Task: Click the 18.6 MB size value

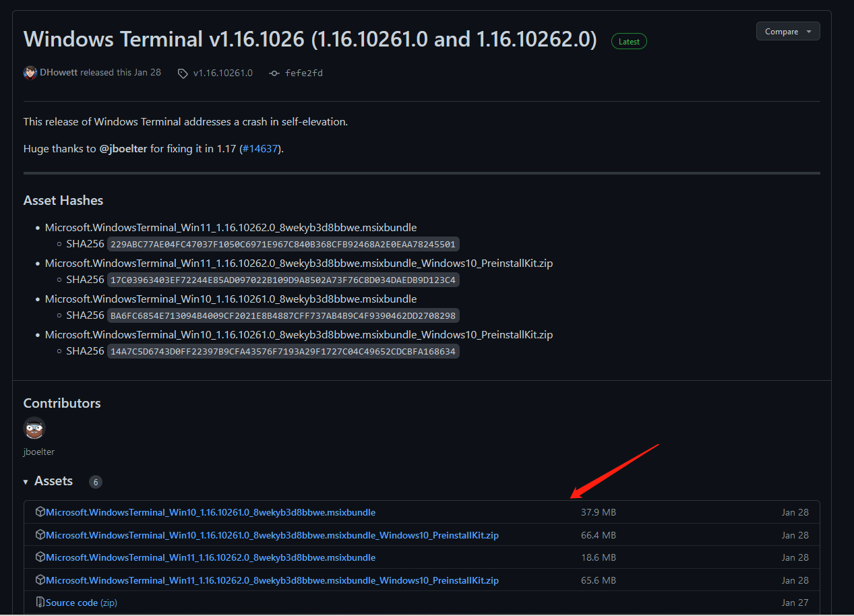Action: pos(599,557)
